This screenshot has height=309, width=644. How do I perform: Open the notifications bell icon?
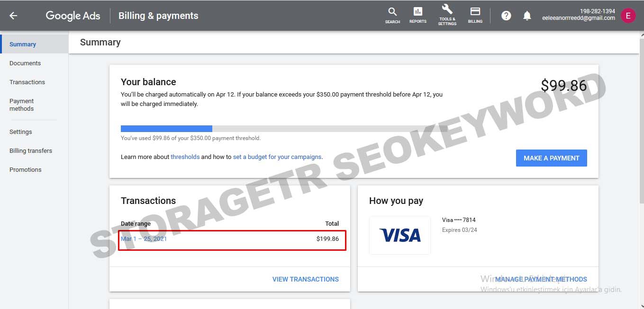pos(527,16)
